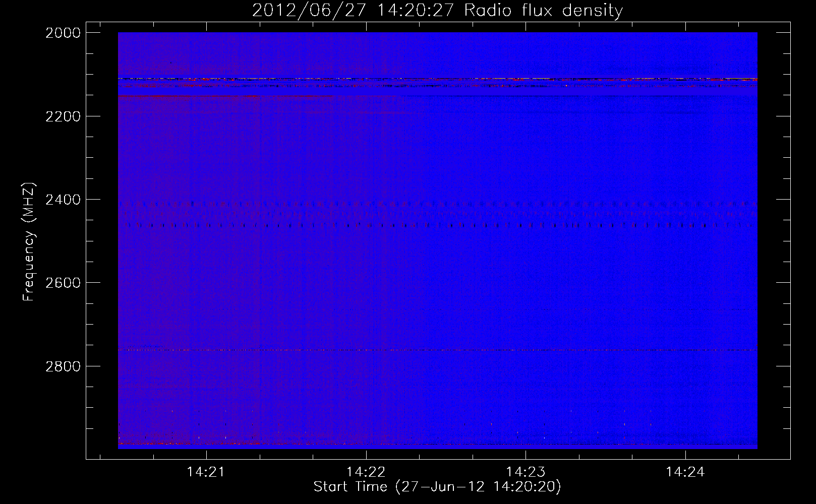Click the 14:22 time tick label
This screenshot has height=504, width=816.
click(x=366, y=472)
